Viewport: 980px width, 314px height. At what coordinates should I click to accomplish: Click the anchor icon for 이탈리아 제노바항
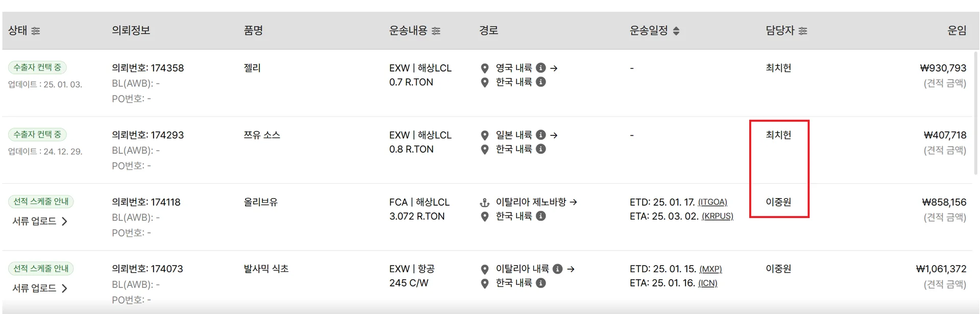[484, 203]
